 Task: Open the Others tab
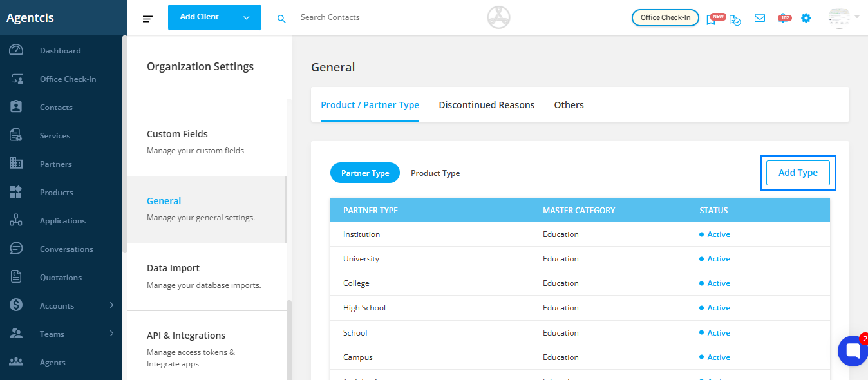point(569,105)
